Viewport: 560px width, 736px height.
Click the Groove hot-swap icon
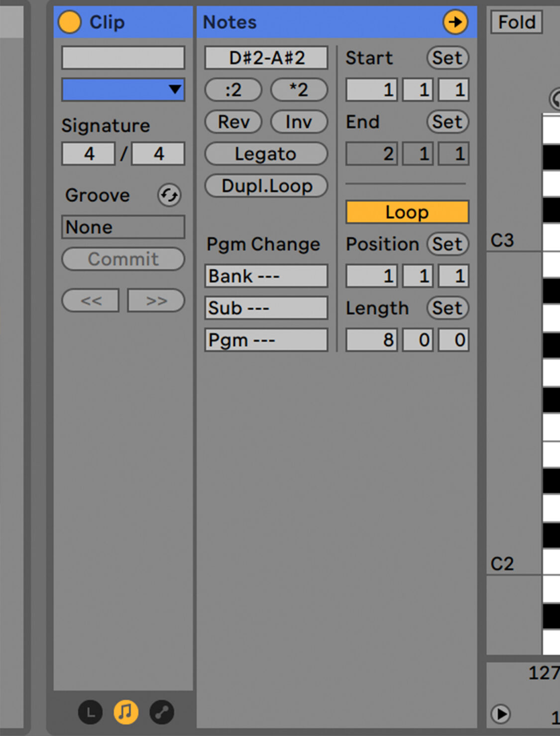[169, 195]
